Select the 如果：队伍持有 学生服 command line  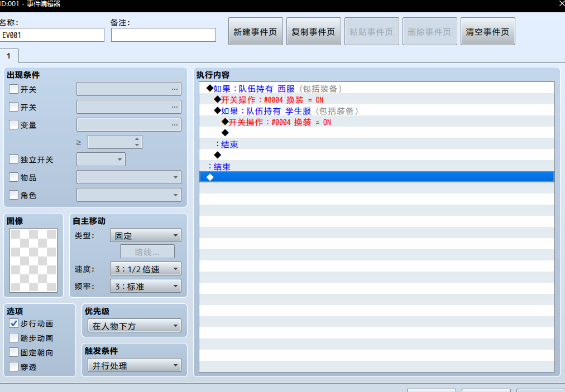tap(376, 111)
